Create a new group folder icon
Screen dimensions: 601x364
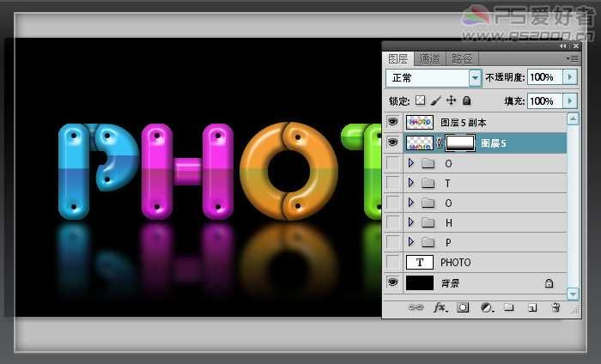[x=508, y=306]
